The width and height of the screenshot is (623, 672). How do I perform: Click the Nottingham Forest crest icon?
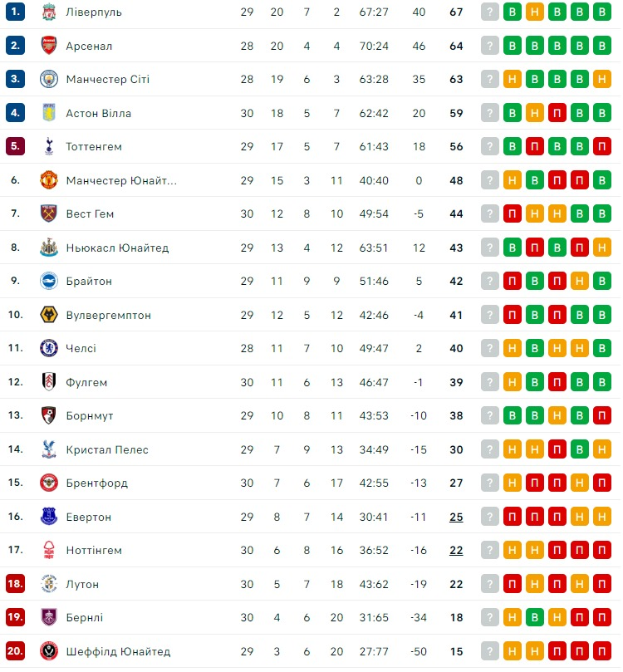[x=49, y=550]
